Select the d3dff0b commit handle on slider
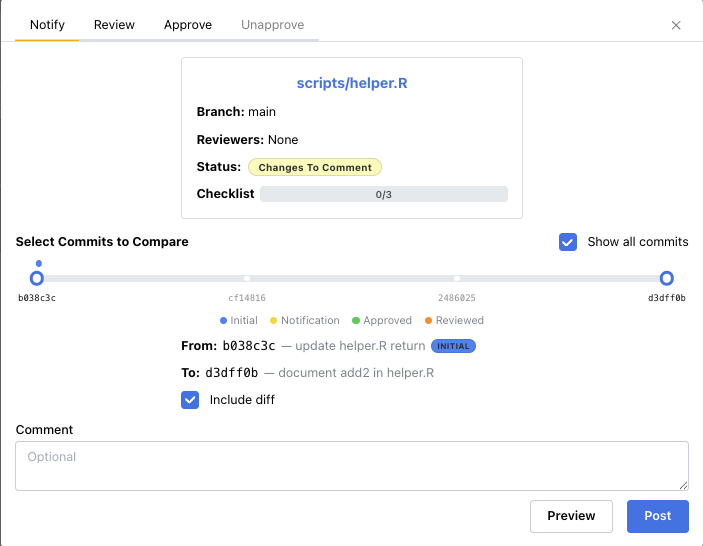This screenshot has height=546, width=703. click(667, 278)
